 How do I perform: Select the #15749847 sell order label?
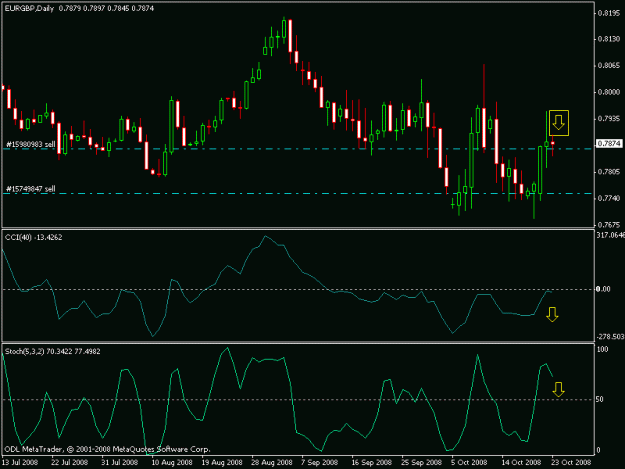click(x=31, y=189)
